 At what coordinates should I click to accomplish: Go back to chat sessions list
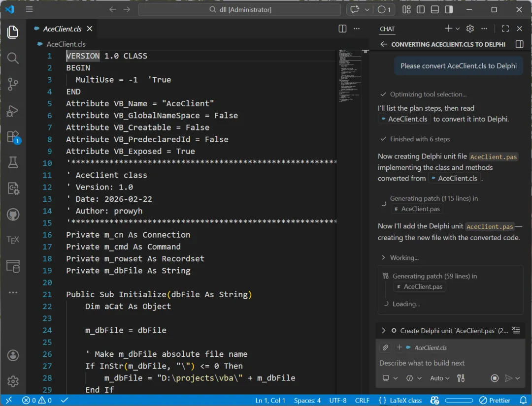[383, 44]
